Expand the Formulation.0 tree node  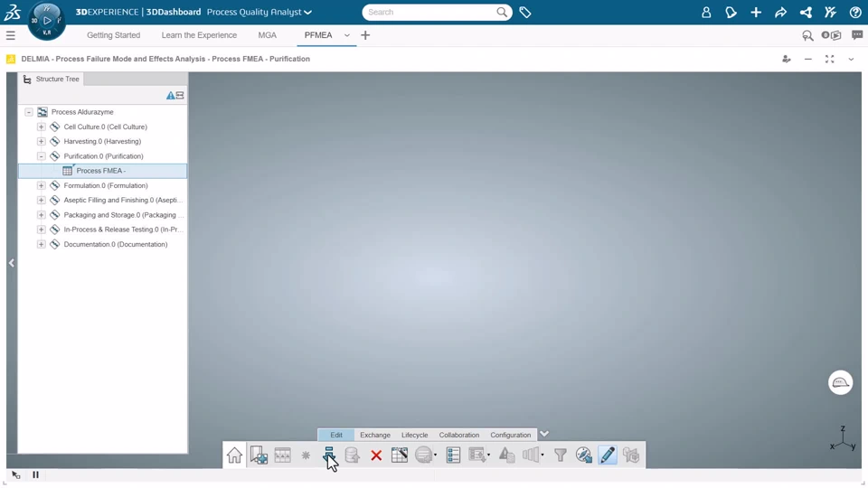click(41, 185)
